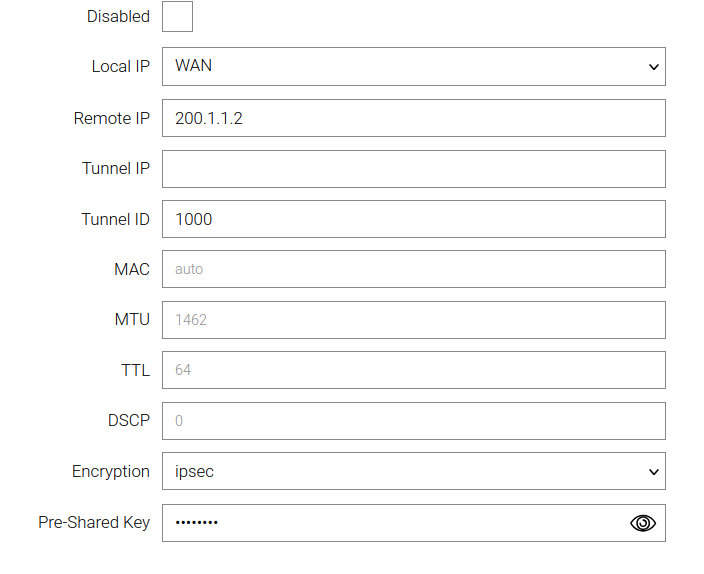Click the 'Pre-Shared Key' label
The width and height of the screenshot is (704, 574).
[x=94, y=522]
